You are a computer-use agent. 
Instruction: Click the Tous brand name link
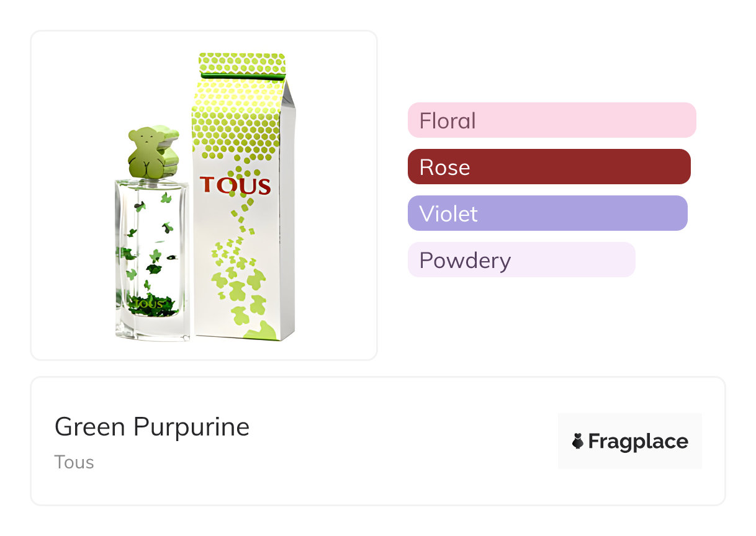[74, 462]
